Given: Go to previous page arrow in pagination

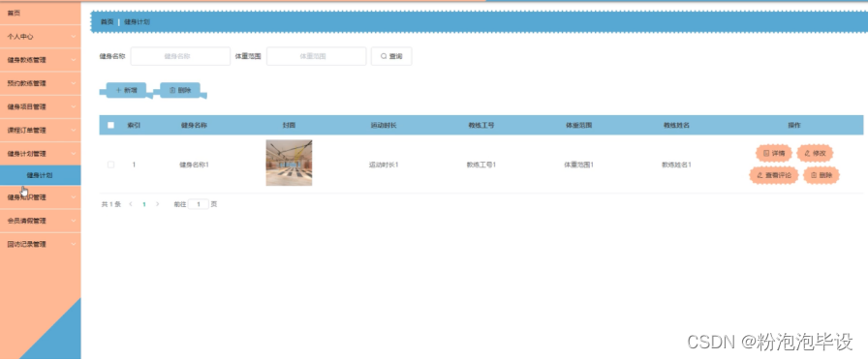Looking at the screenshot, I should [131, 204].
